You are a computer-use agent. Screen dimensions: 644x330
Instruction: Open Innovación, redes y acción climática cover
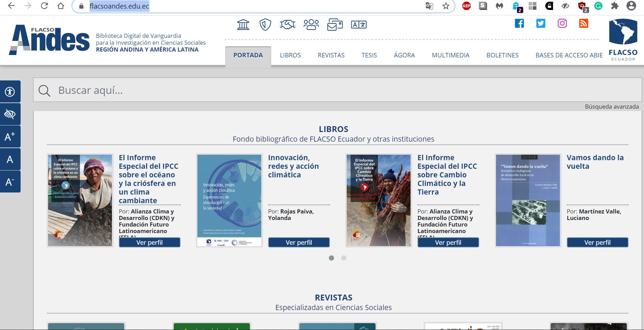(229, 200)
